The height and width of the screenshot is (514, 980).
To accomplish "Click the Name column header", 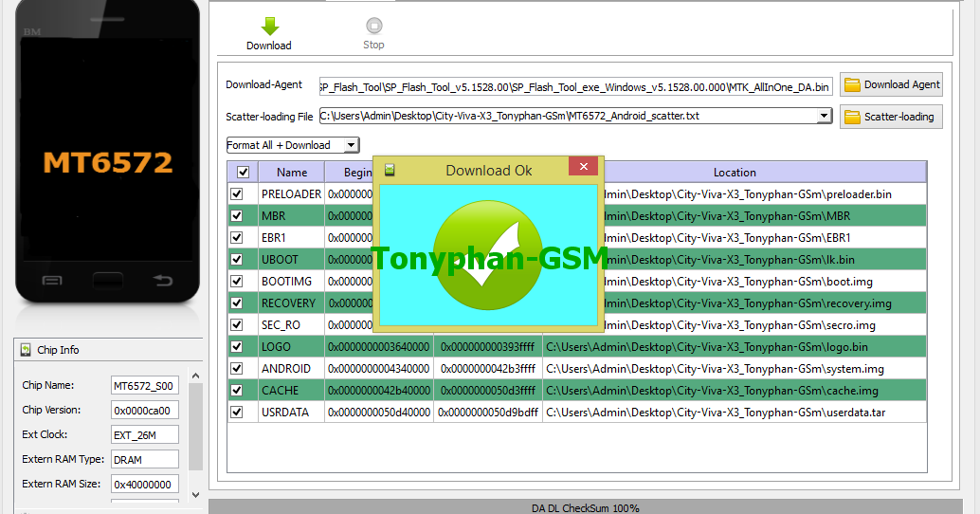I will click(292, 172).
